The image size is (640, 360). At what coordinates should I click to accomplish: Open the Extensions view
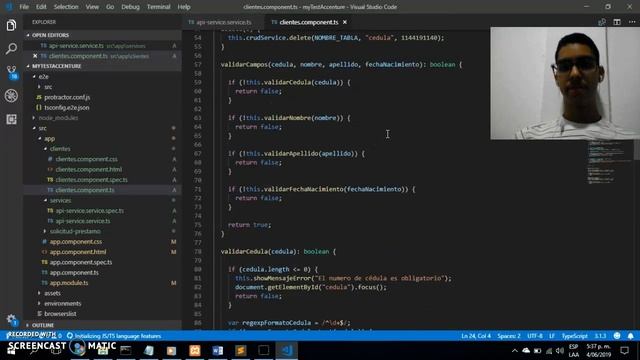pyautogui.click(x=11, y=119)
